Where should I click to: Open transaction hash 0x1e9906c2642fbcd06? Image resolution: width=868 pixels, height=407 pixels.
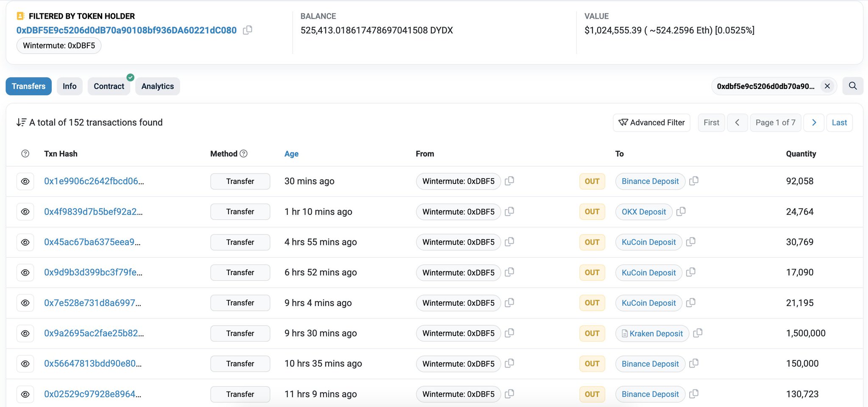point(94,181)
